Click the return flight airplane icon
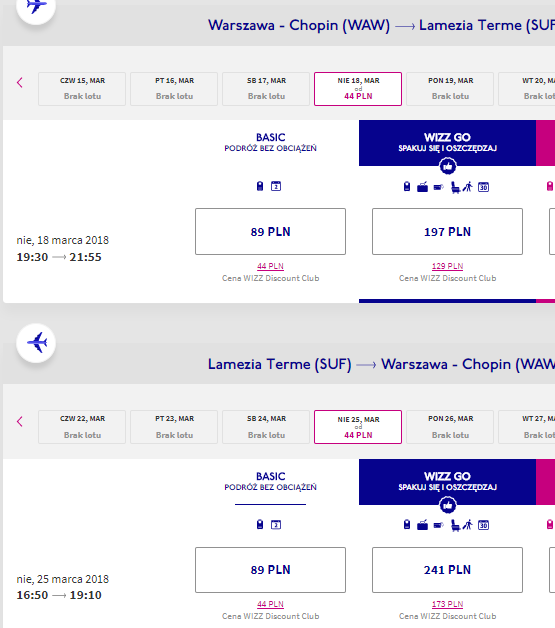 pyautogui.click(x=36, y=343)
